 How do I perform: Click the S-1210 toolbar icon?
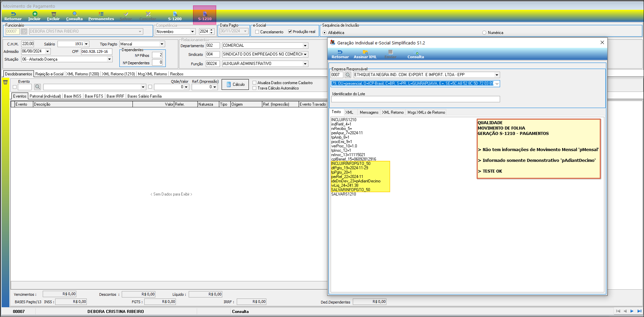[205, 14]
